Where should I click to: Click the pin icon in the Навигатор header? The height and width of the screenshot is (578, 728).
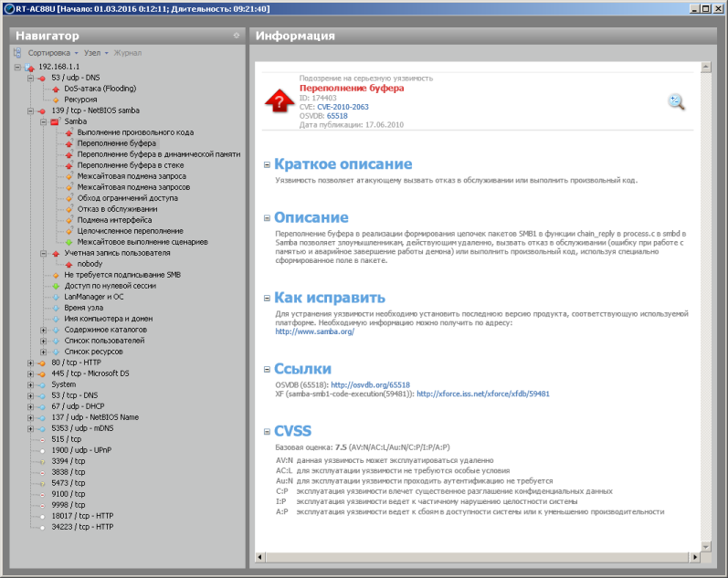[x=237, y=36]
